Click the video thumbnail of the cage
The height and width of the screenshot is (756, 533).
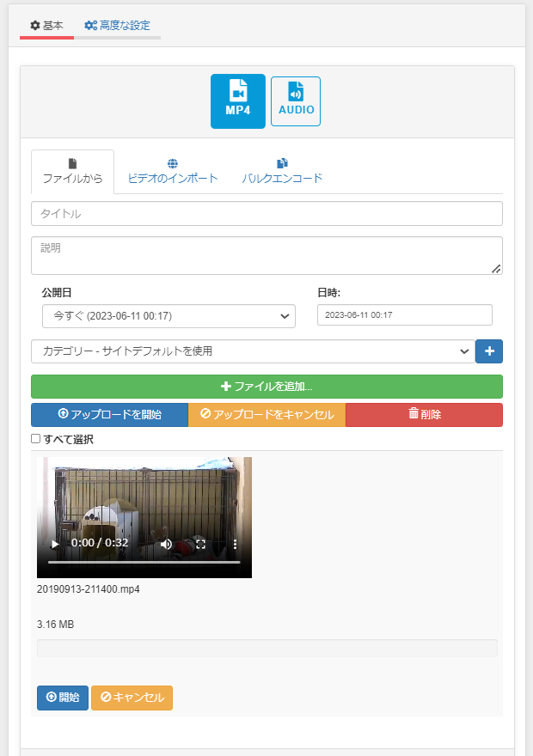[x=144, y=517]
